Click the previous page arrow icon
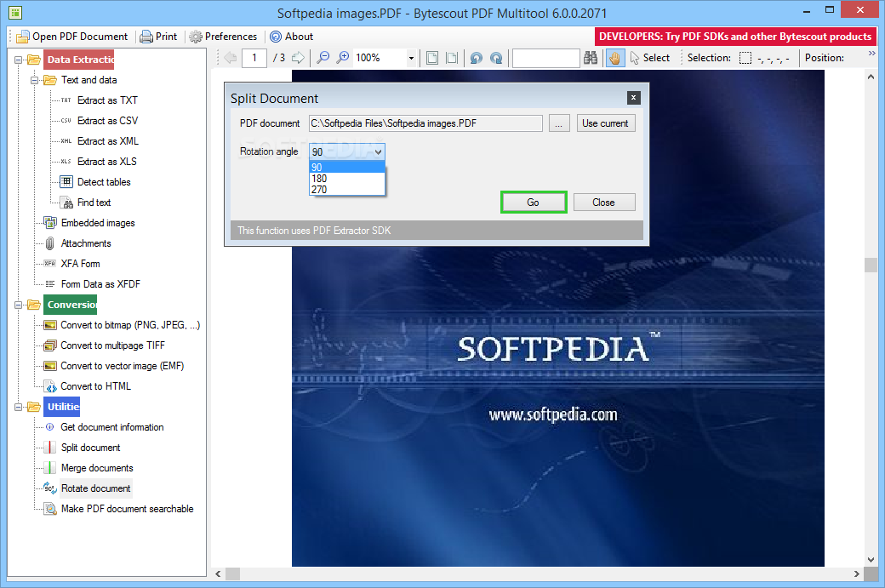The width and height of the screenshot is (885, 588). pyautogui.click(x=231, y=58)
